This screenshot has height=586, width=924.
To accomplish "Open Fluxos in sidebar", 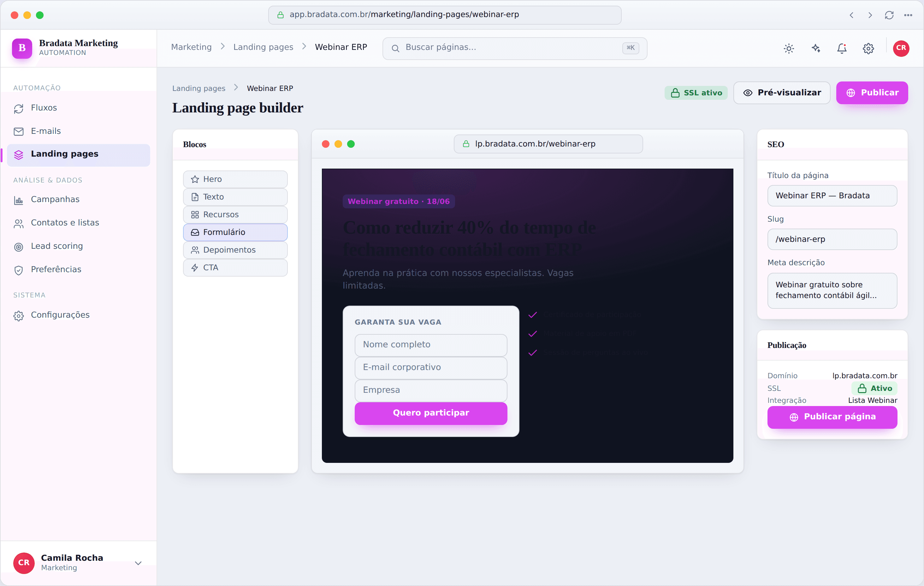I will pos(78,108).
